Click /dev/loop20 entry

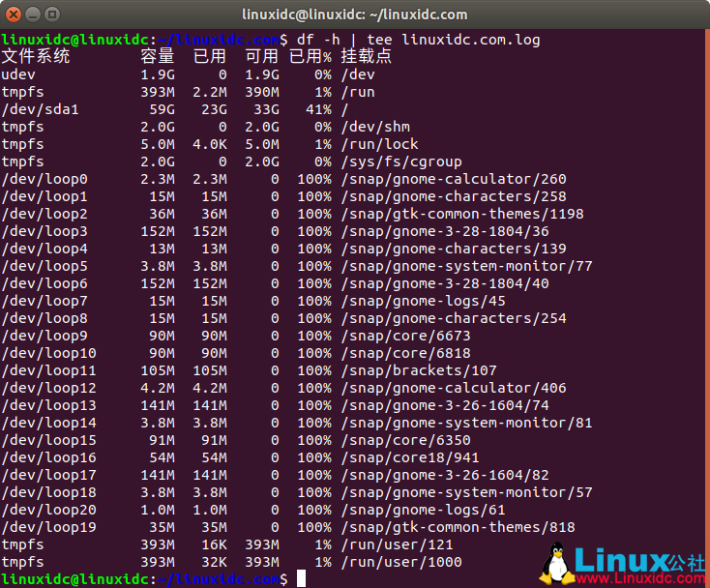(49, 510)
